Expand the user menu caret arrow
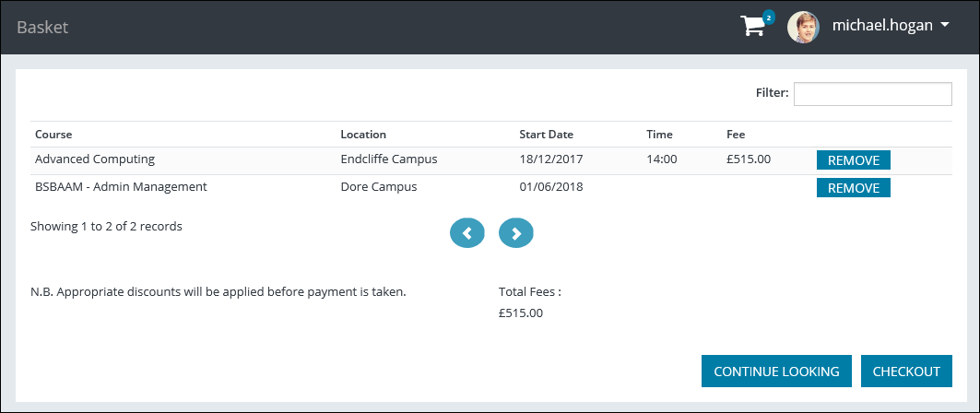 coord(945,27)
